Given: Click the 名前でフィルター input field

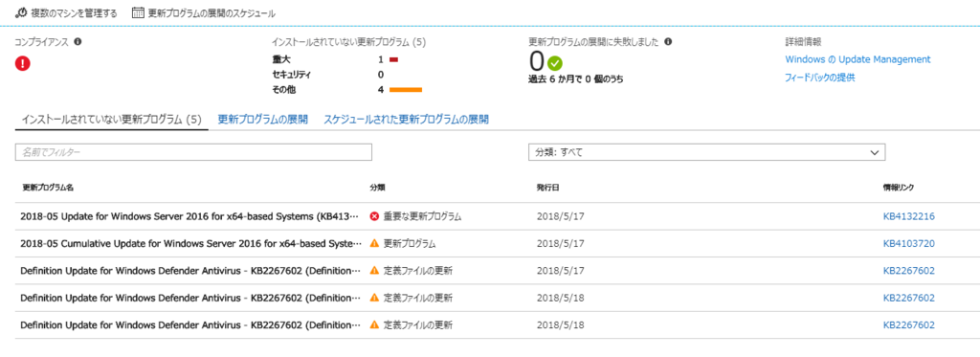Looking at the screenshot, I should (x=193, y=152).
